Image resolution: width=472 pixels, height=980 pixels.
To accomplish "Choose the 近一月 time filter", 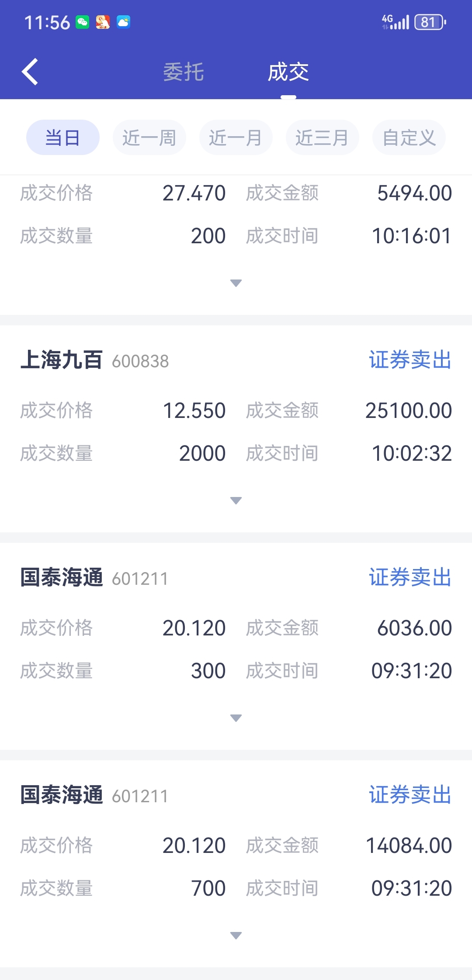I will click(x=236, y=138).
